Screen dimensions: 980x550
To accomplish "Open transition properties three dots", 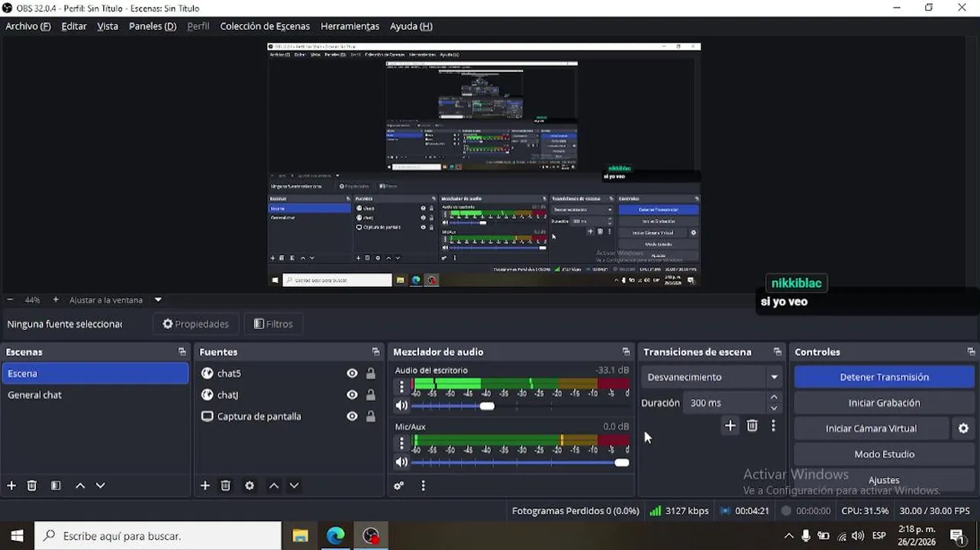I will tap(773, 425).
